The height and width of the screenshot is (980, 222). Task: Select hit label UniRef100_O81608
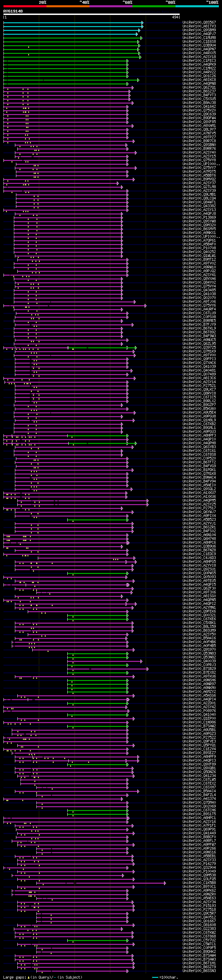click(199, 925)
